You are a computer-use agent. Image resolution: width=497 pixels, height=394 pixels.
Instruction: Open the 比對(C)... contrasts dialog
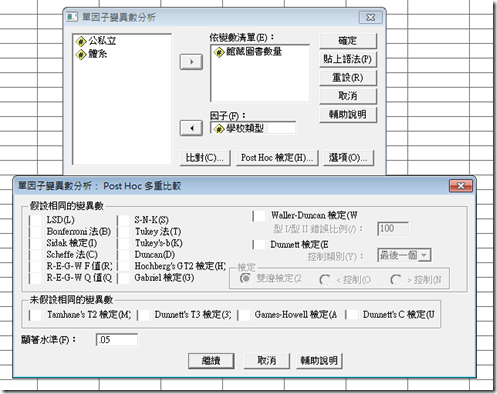pyautogui.click(x=204, y=158)
